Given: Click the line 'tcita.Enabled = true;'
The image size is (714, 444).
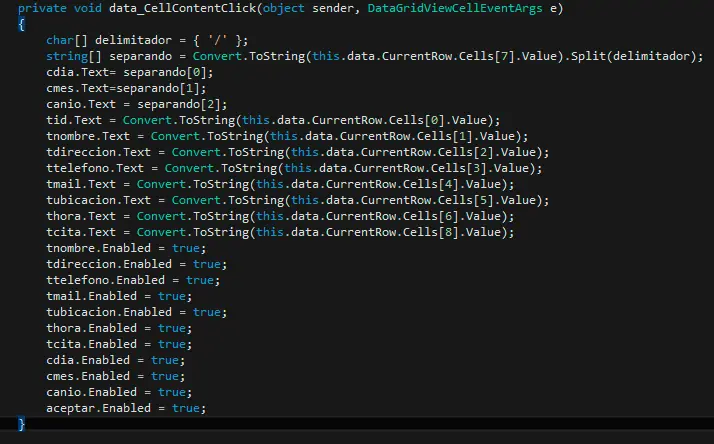Looking at the screenshot, I should (119, 344).
